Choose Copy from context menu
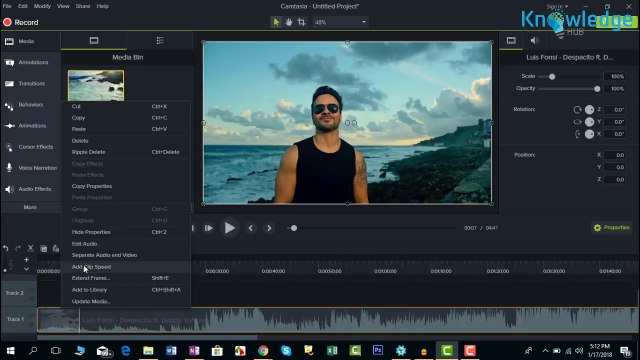 point(126,118)
